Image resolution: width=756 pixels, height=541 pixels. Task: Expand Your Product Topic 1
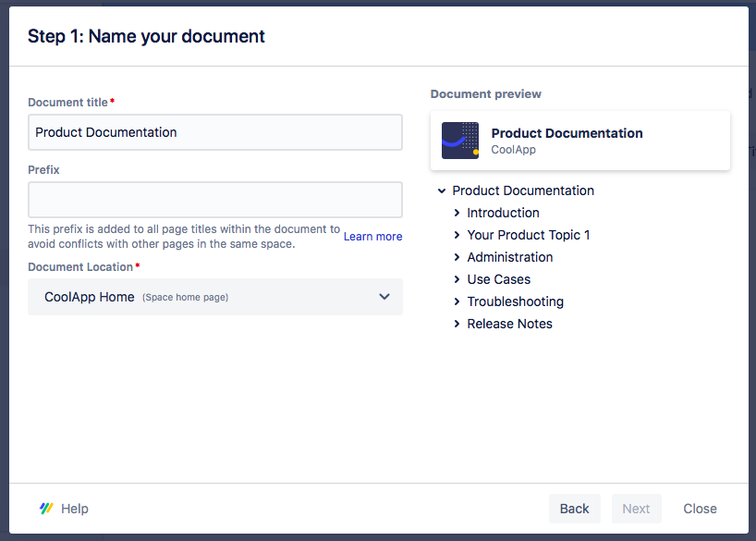(456, 235)
